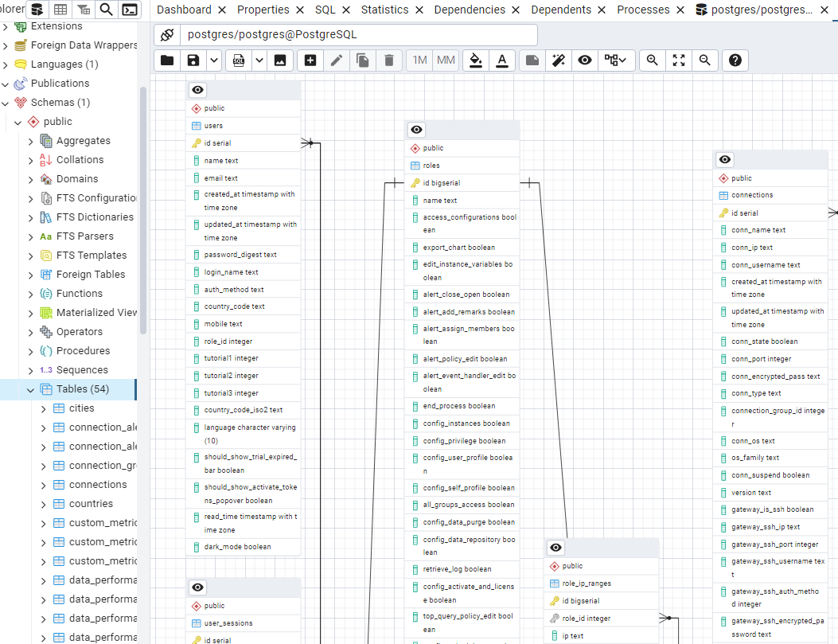
Task: Open the ERD project file (folder icon)
Action: coord(167,60)
